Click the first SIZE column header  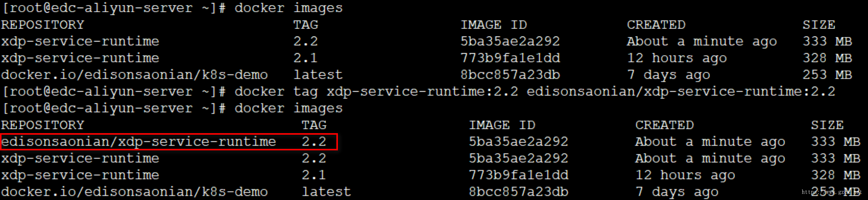(819, 25)
